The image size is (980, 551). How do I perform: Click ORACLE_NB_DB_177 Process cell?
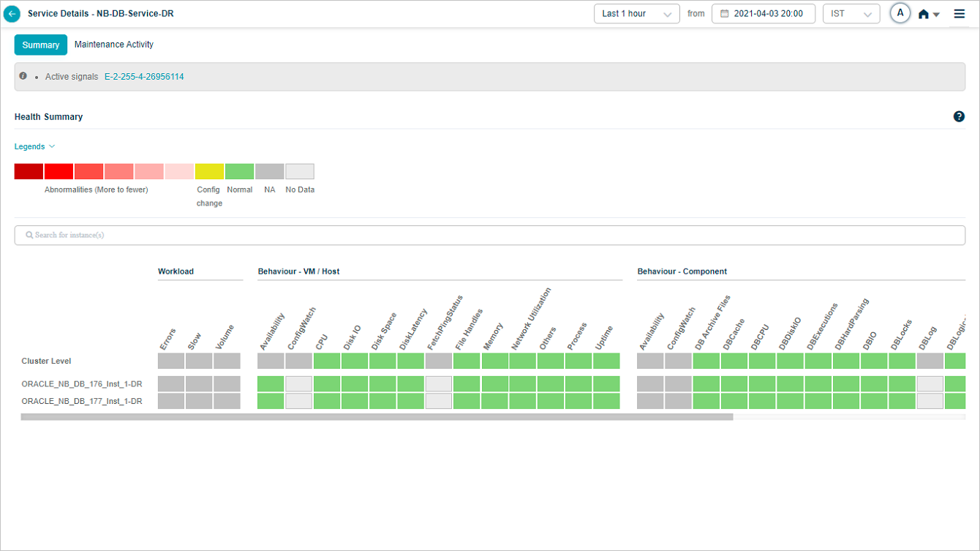(578, 401)
